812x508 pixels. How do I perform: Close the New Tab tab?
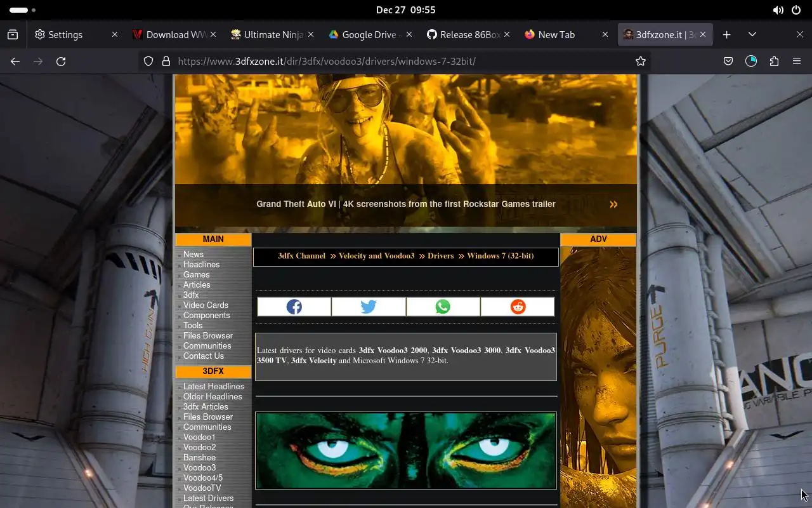pos(605,35)
